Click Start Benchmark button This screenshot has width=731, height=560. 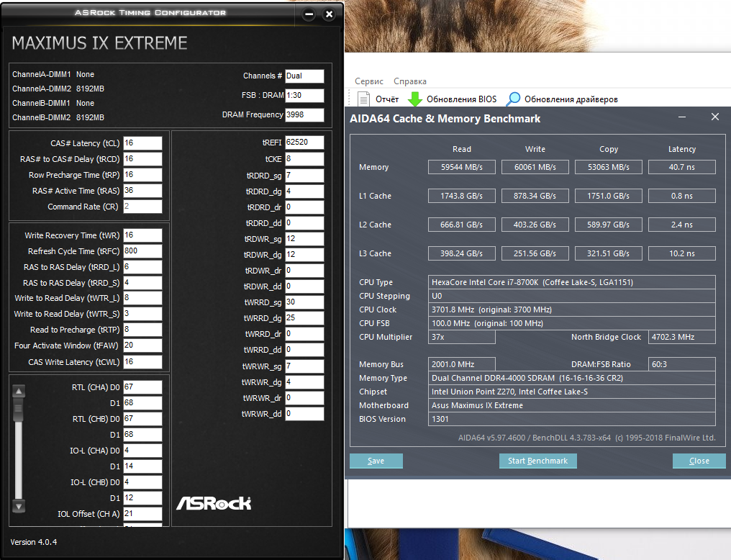(x=537, y=461)
